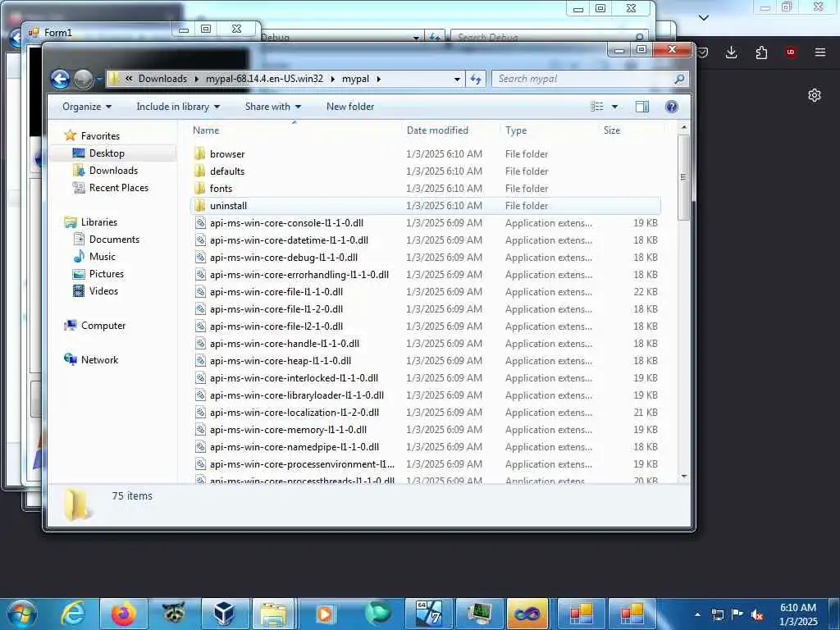The image size is (840, 630).
Task: Toggle the preview pane button
Action: coord(641,107)
